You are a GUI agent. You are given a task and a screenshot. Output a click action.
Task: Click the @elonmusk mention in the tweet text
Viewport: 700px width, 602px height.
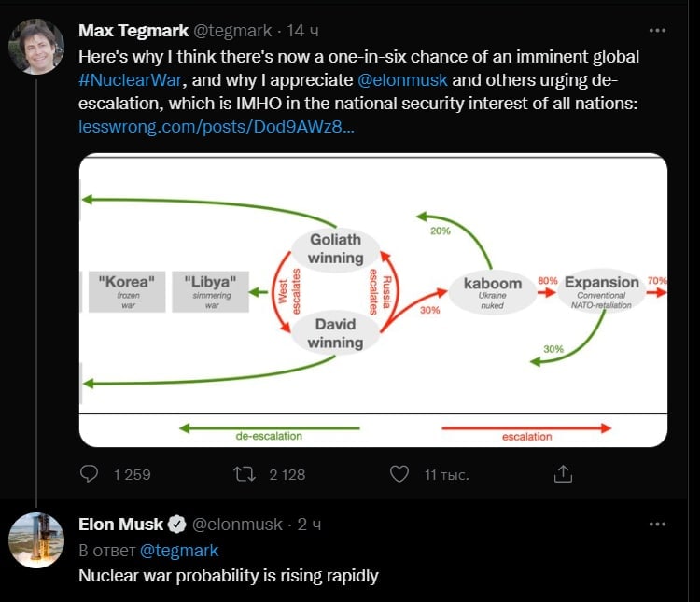tap(403, 80)
